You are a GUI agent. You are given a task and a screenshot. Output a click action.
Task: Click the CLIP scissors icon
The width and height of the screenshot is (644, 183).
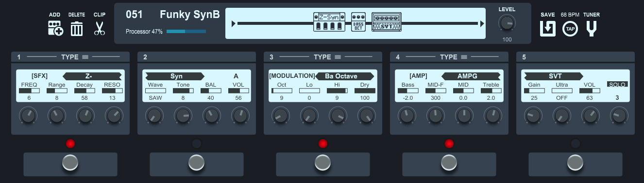tap(100, 28)
